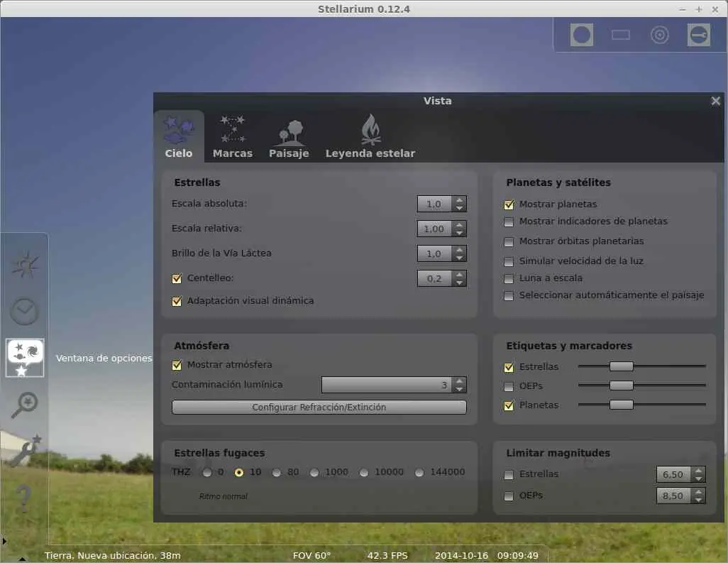Screen dimensions: 728x563
Task: Enable Estrellas magnitude limit checkbox
Action: point(509,475)
